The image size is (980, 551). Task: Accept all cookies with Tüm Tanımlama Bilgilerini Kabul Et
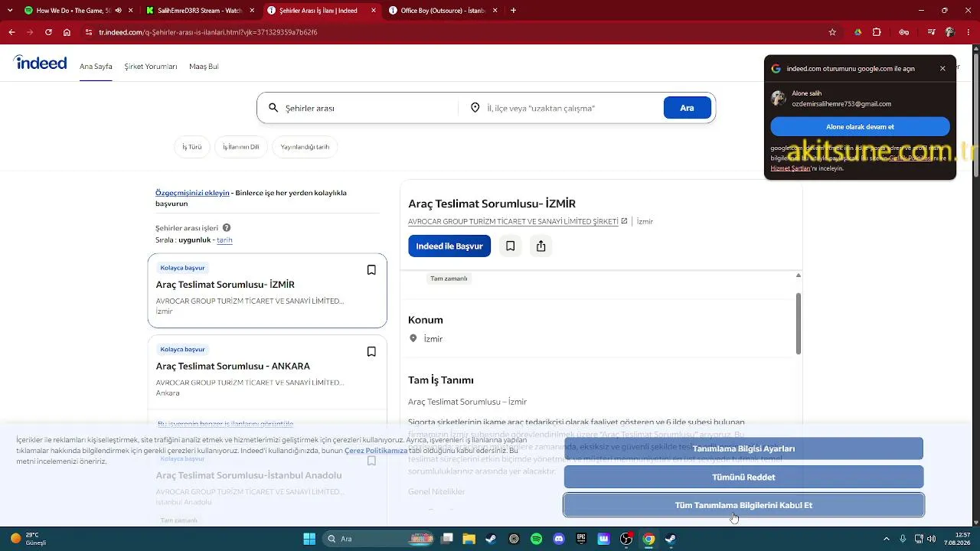point(743,505)
